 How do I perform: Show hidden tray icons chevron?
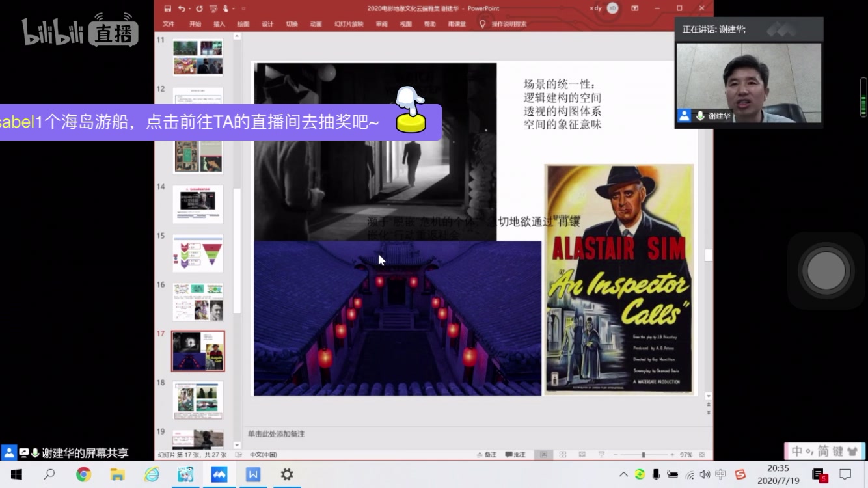pos(623,474)
